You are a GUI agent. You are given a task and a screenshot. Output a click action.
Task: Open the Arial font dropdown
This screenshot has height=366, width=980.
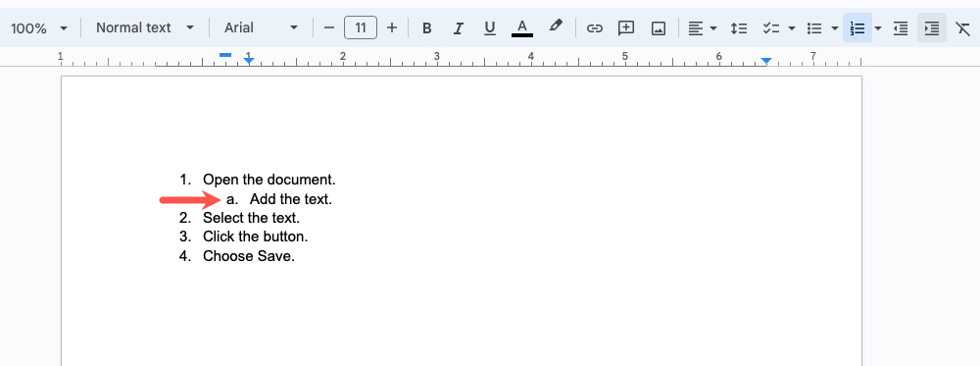click(262, 28)
